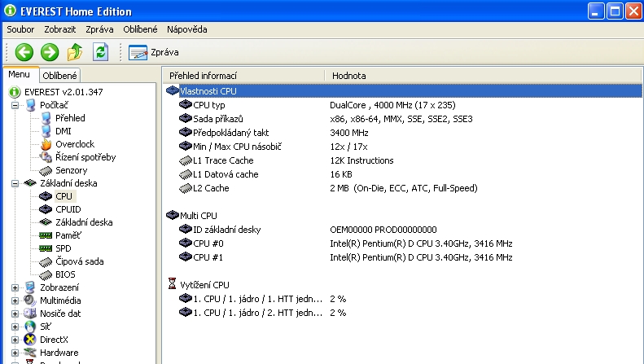Expand the DirectX tree node
The image size is (644, 364).
15,340
